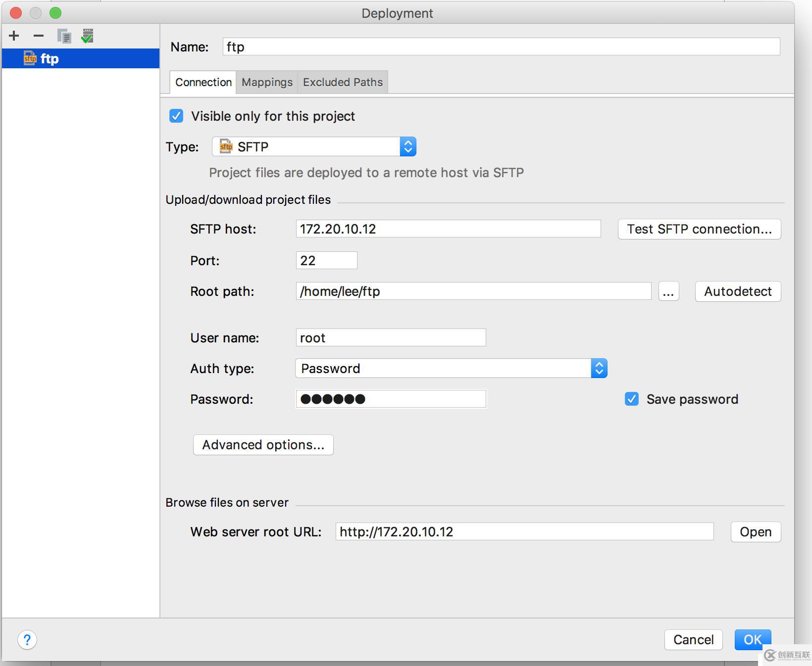This screenshot has width=812, height=666.
Task: Browse root path with the ellipsis button
Action: [x=668, y=291]
